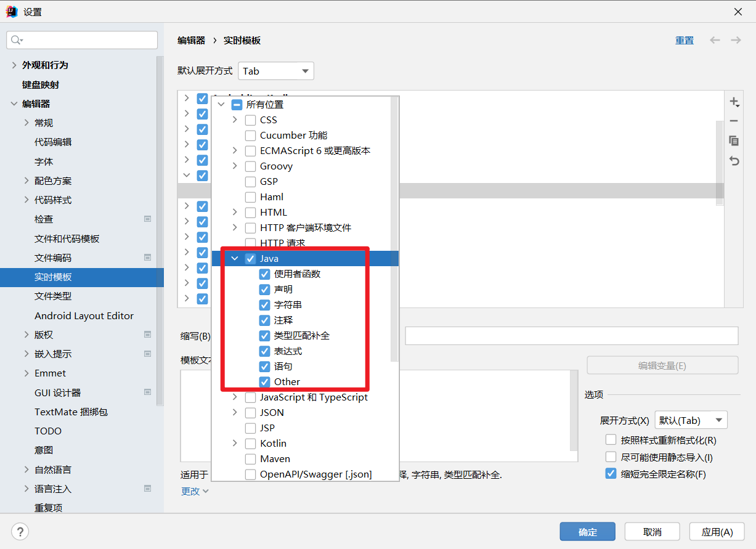
Task: Expand the JSON context node
Action: click(235, 413)
